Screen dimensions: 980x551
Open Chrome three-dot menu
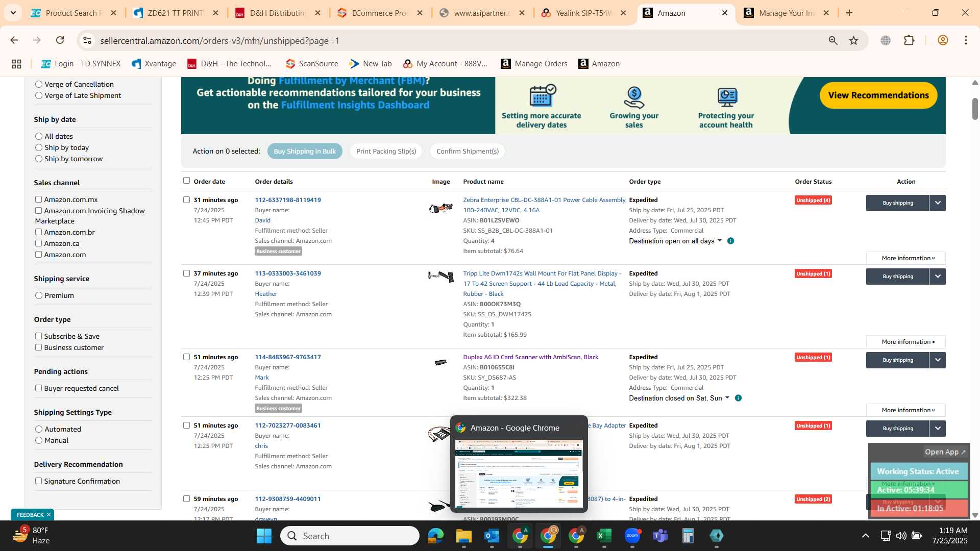(966, 40)
